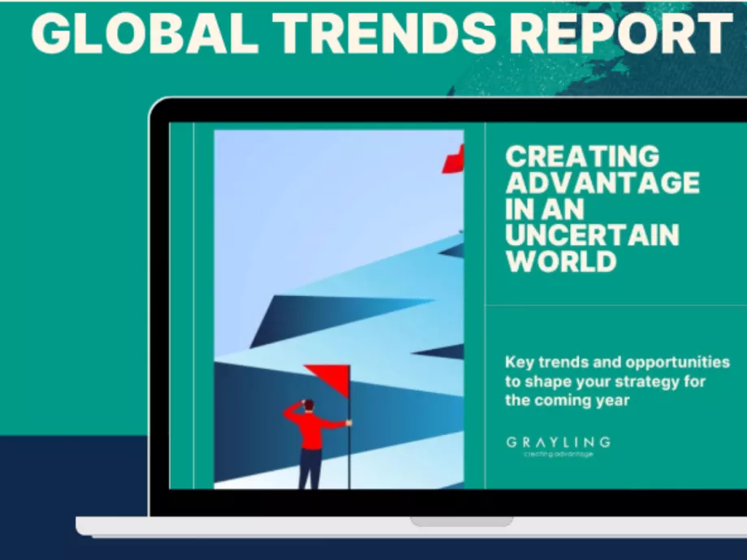Click the GRAYLING logo on the laptop screen
This screenshot has height=560, width=747.
pos(558,442)
